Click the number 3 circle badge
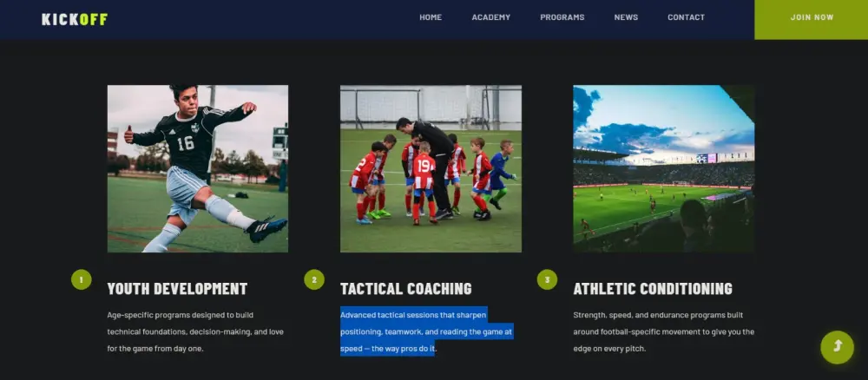This screenshot has width=868, height=380. point(547,279)
